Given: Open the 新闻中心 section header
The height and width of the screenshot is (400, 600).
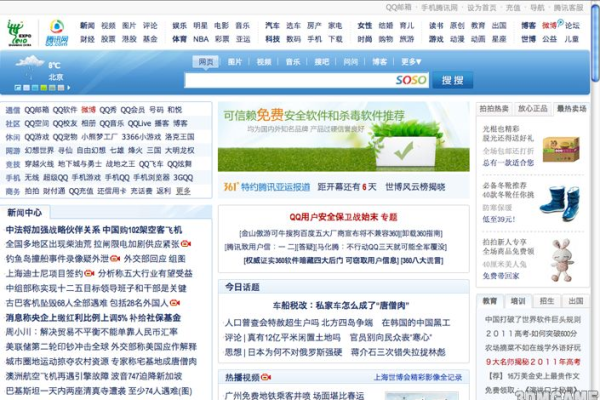Looking at the screenshot, I should (x=25, y=213).
